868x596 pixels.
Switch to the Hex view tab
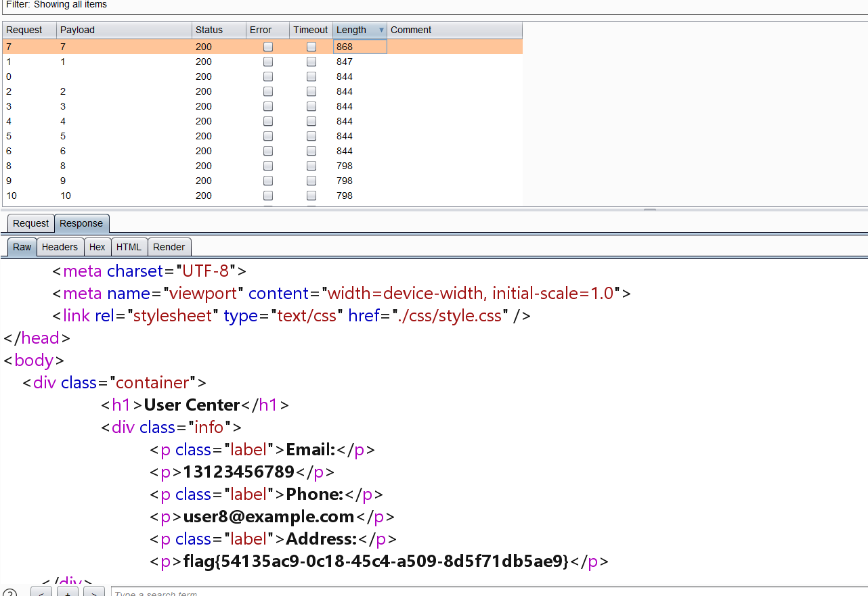point(97,247)
